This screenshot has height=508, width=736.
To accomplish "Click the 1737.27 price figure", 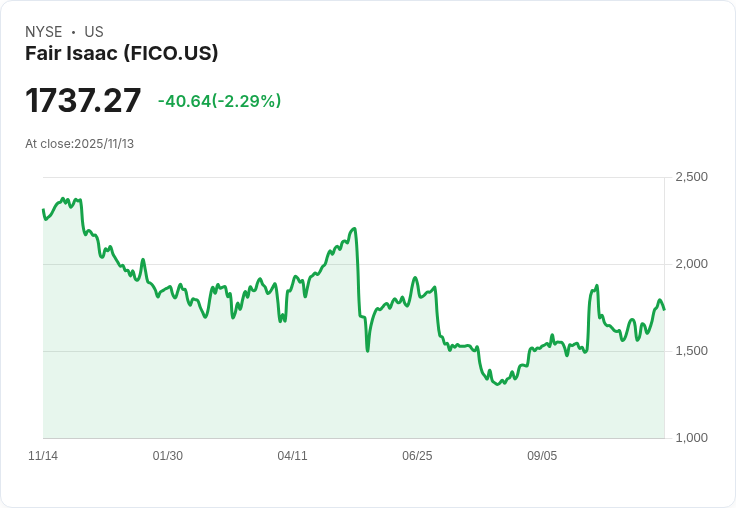I will tap(83, 101).
